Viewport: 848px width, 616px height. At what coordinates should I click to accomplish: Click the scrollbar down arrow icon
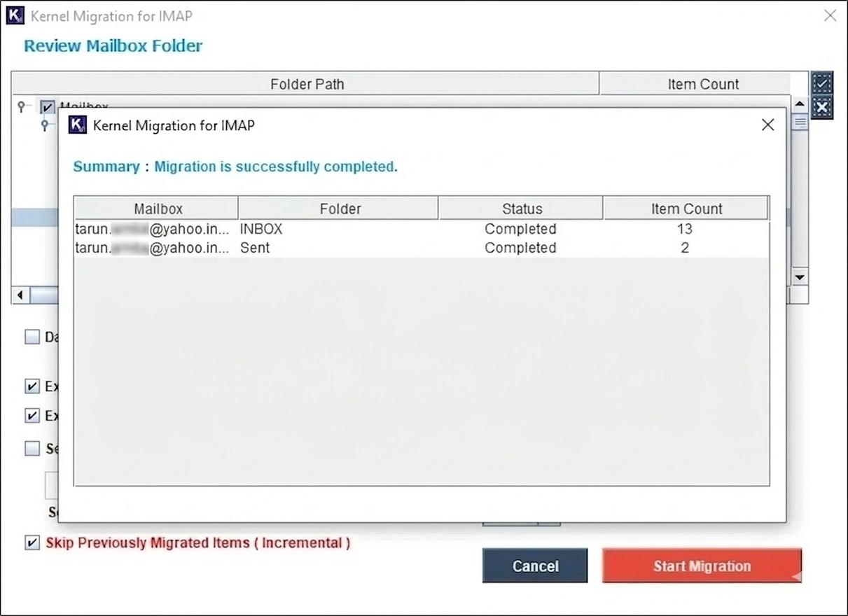pos(799,277)
